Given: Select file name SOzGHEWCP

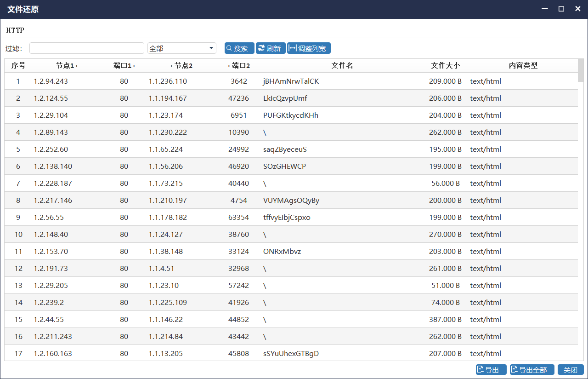Looking at the screenshot, I should 284,167.
